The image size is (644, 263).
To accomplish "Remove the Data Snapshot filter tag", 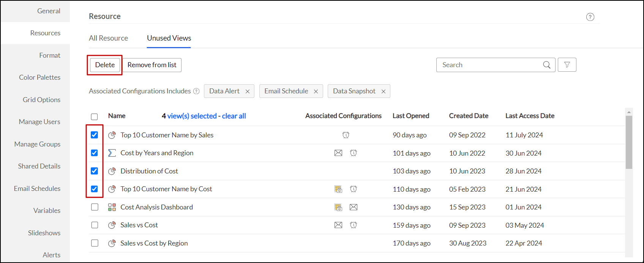I will [x=384, y=91].
